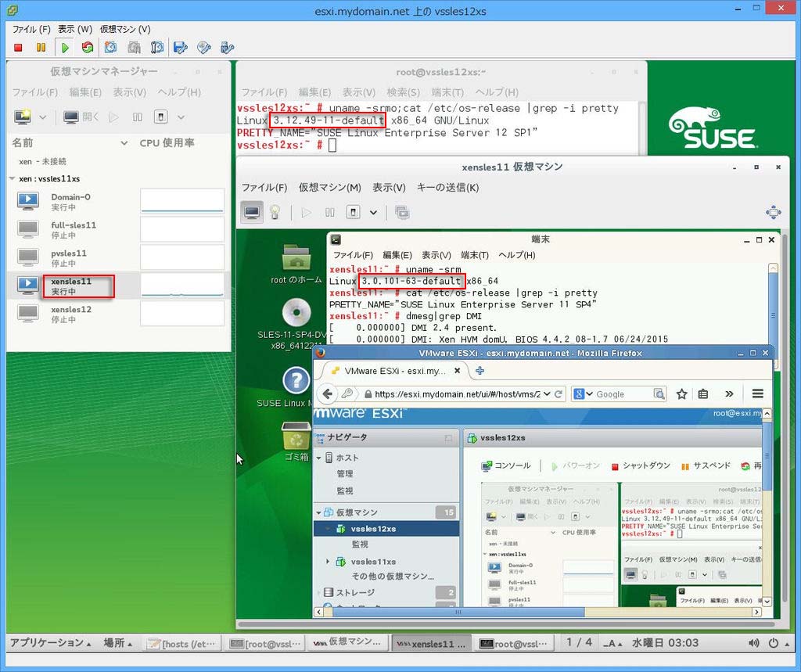Click the open console monitor icon in manager
Image resolution: width=801 pixels, height=672 pixels.
coord(71,117)
